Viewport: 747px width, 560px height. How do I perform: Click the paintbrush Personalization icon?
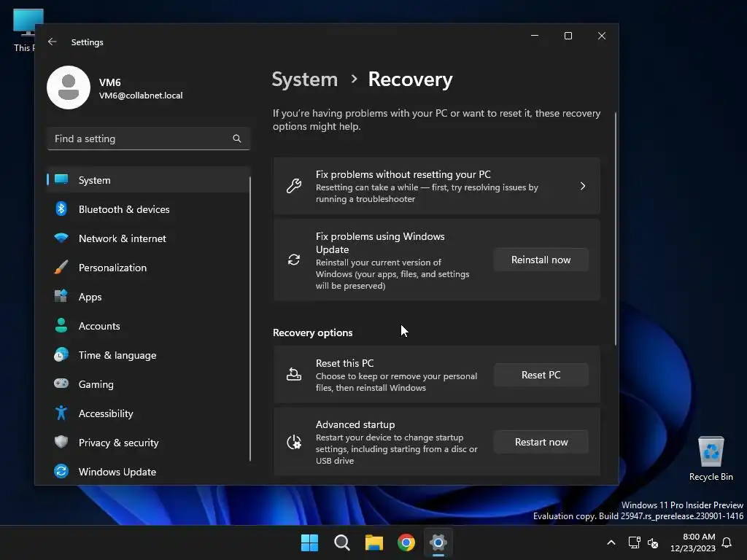point(61,267)
